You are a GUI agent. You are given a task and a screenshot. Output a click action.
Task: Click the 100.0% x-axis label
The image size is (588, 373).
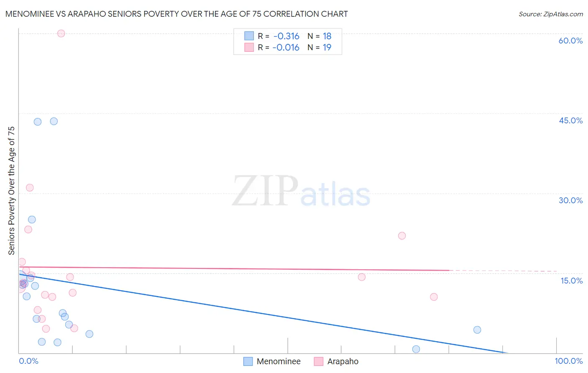[x=568, y=361]
